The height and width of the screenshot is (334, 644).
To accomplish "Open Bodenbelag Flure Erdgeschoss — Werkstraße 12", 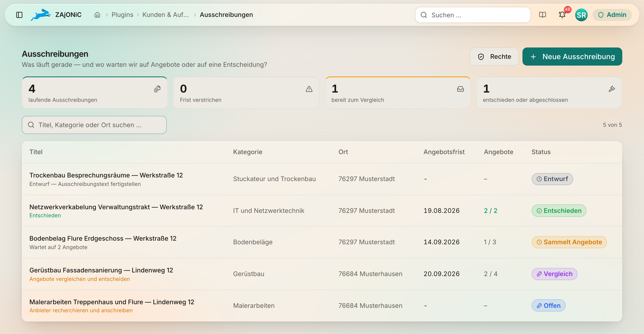I will 103,238.
